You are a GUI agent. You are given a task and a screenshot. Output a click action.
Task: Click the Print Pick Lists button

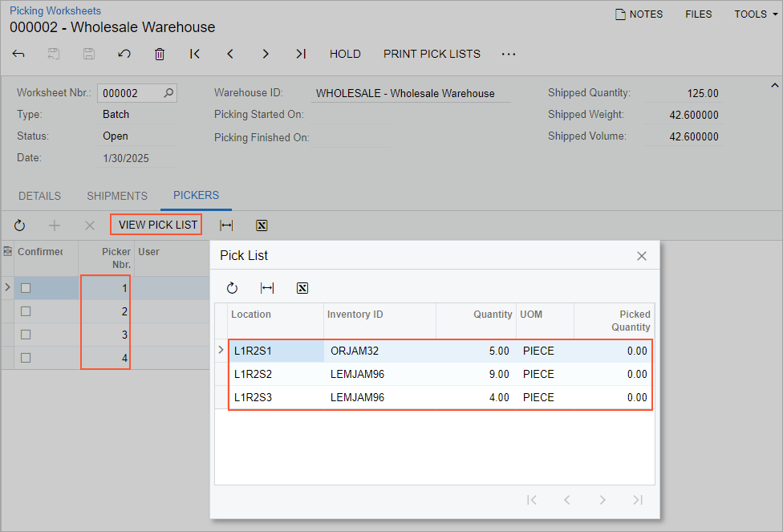pyautogui.click(x=432, y=54)
